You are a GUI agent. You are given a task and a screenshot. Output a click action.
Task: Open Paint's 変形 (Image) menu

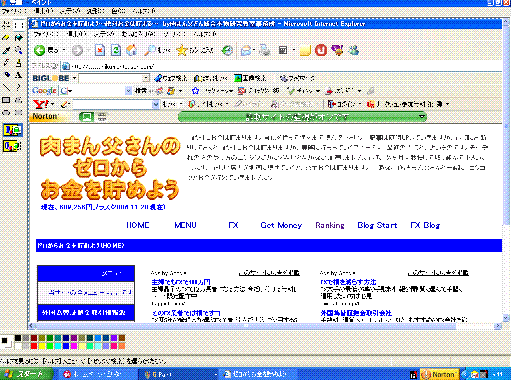click(96, 11)
